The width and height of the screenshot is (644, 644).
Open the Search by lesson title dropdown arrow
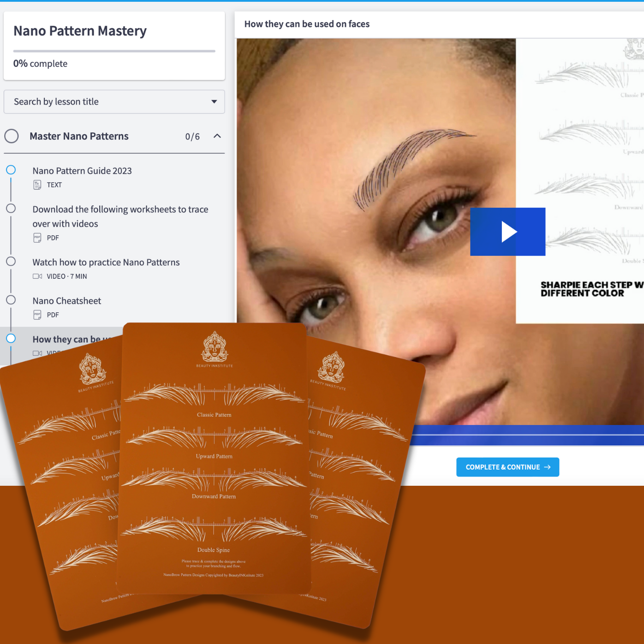click(x=214, y=101)
